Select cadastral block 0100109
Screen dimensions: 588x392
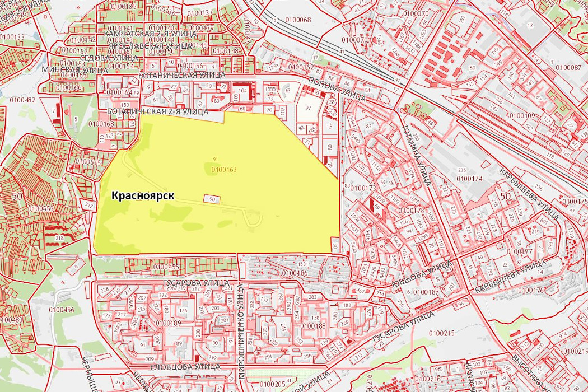tap(522, 115)
